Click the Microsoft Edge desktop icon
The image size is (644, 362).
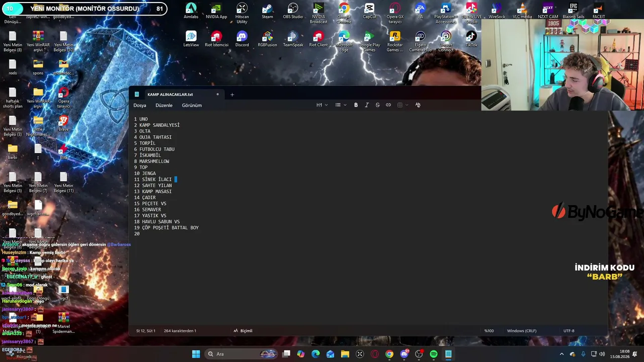point(344,41)
